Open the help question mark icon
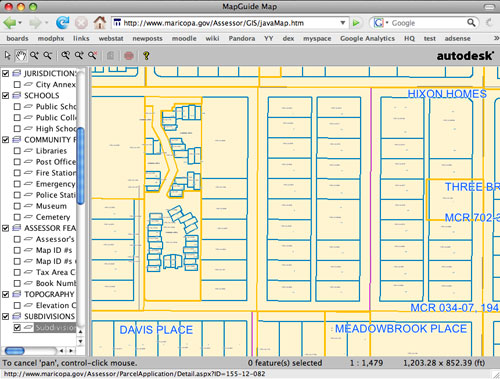 click(146, 56)
